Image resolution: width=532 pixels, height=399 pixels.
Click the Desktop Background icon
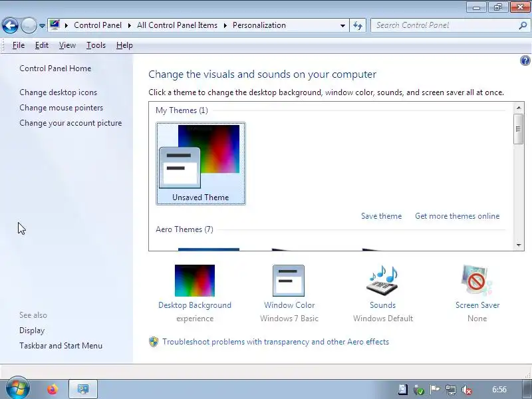point(195,281)
